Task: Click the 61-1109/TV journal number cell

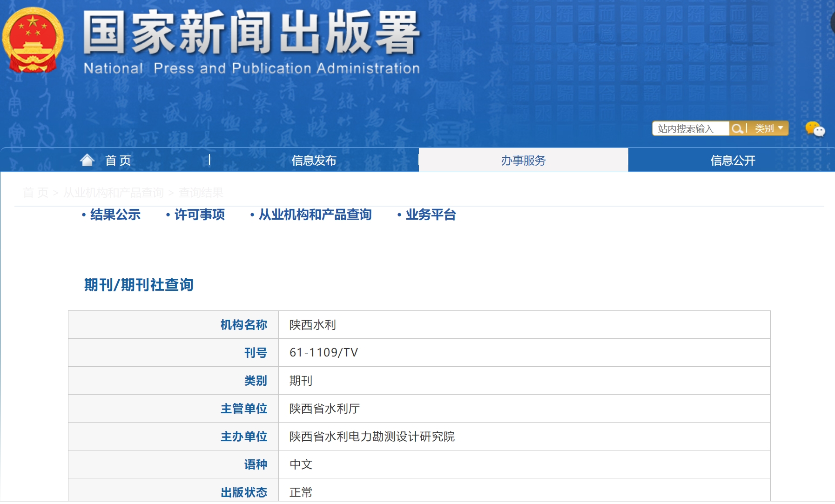Action: tap(323, 353)
